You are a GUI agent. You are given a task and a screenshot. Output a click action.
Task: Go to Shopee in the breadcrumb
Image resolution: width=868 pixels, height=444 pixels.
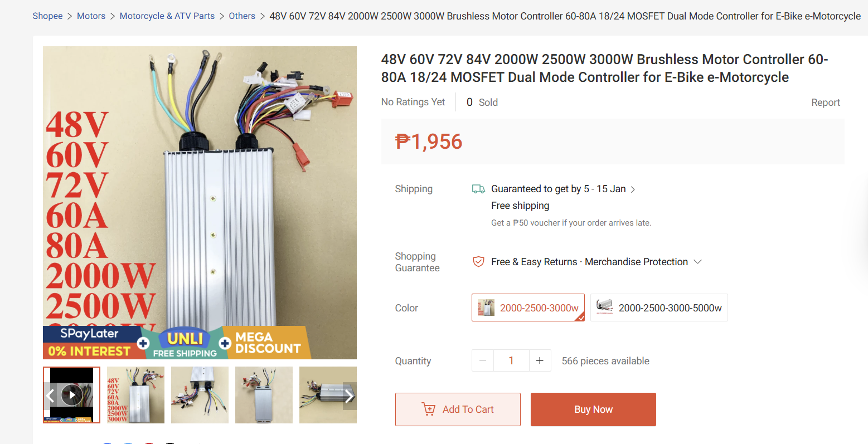tap(47, 16)
